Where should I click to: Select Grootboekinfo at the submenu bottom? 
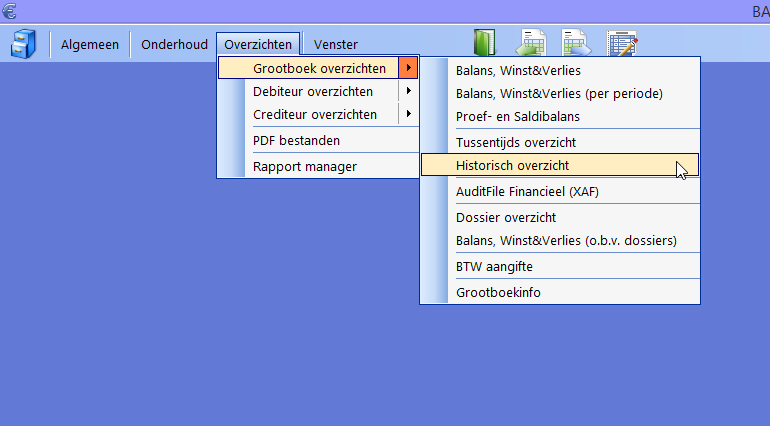[x=499, y=293]
